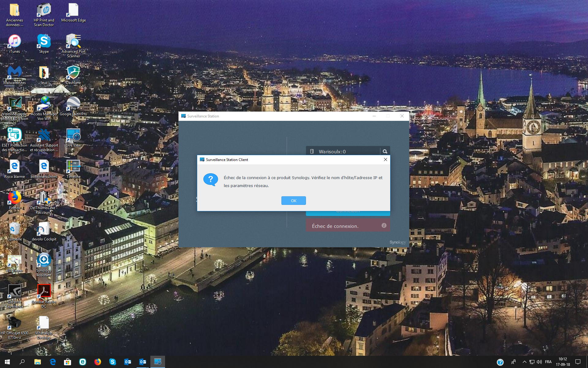The width and height of the screenshot is (588, 368).
Task: Click the FRA language indicator
Action: [548, 362]
